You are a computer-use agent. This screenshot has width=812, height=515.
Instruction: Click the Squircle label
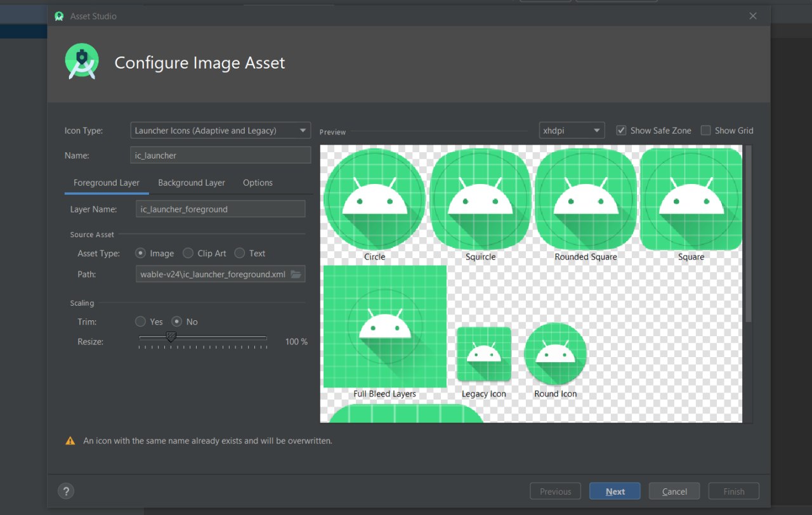click(480, 257)
